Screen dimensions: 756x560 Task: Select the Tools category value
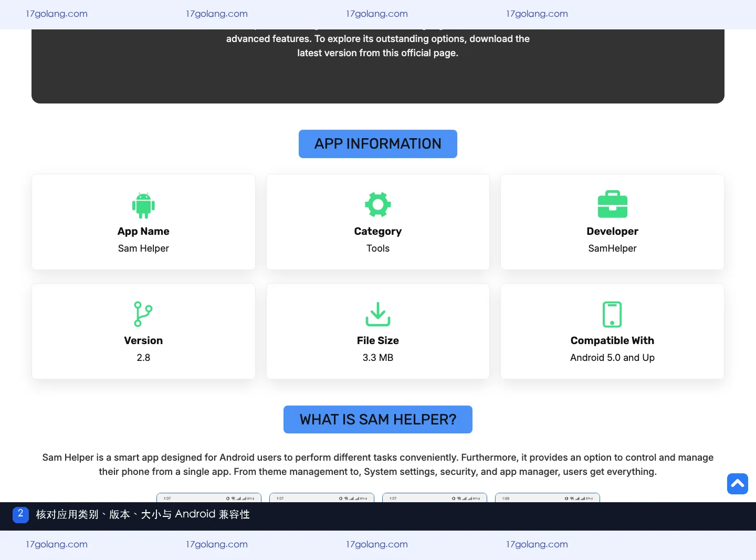coord(378,248)
